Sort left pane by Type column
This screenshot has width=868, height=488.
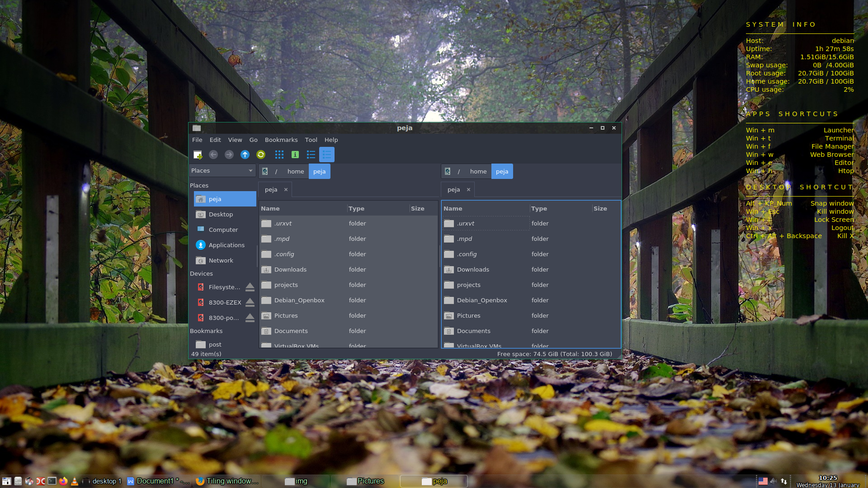(x=378, y=208)
